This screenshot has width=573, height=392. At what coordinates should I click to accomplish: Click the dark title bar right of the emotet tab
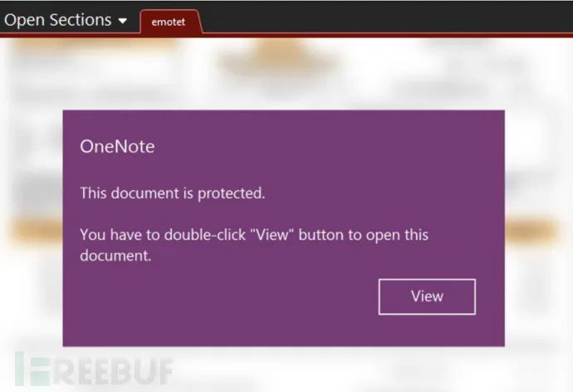[x=387, y=17]
